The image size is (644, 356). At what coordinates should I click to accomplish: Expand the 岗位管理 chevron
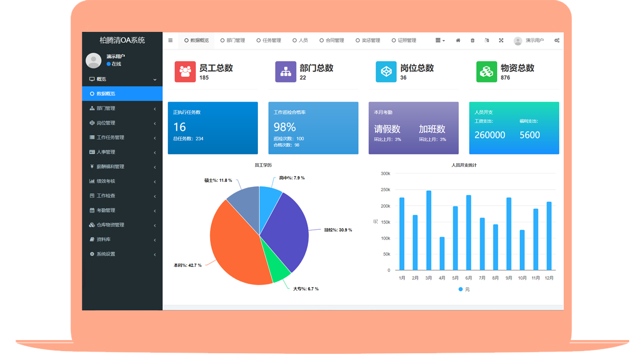click(x=155, y=123)
